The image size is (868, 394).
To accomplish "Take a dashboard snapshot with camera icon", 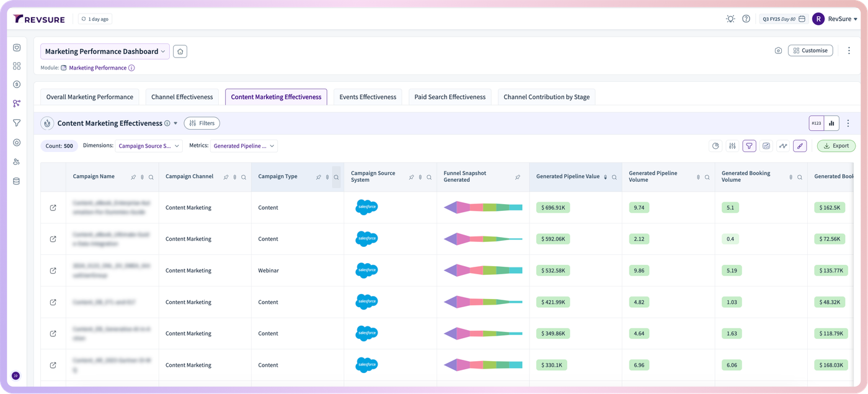I will [778, 51].
